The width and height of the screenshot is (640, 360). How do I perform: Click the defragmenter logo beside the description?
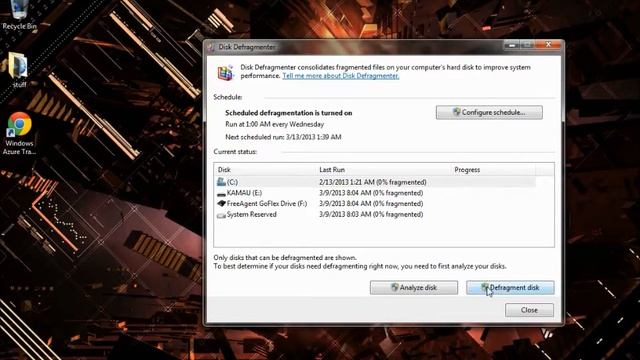225,72
